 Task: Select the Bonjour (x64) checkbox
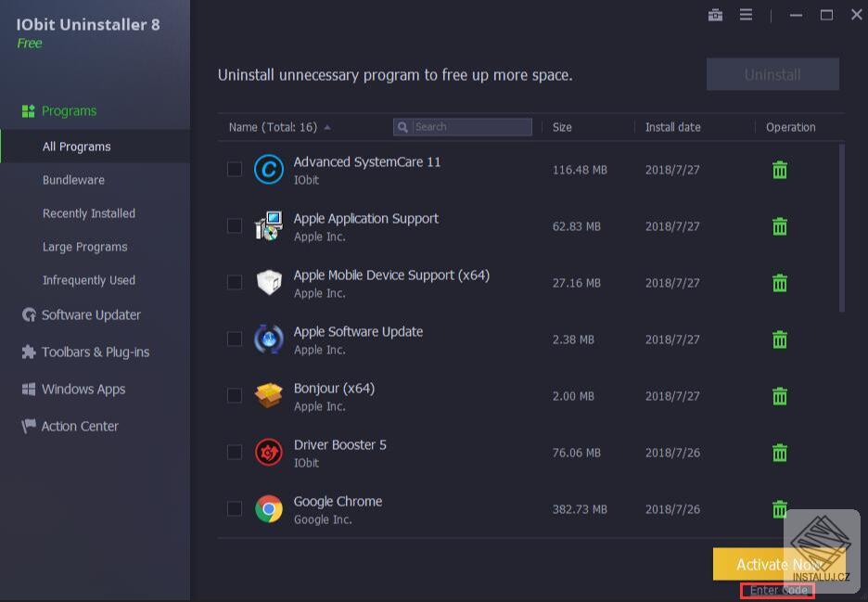[x=235, y=395]
